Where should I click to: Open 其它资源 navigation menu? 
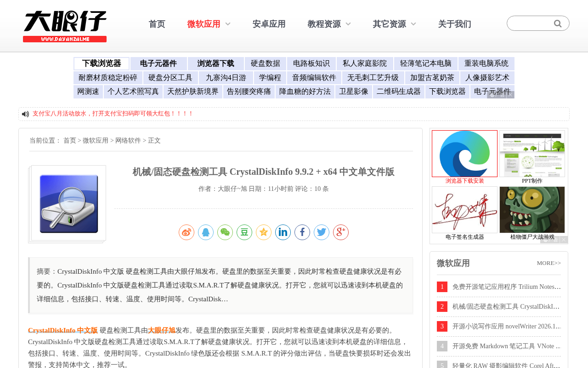tap(390, 24)
